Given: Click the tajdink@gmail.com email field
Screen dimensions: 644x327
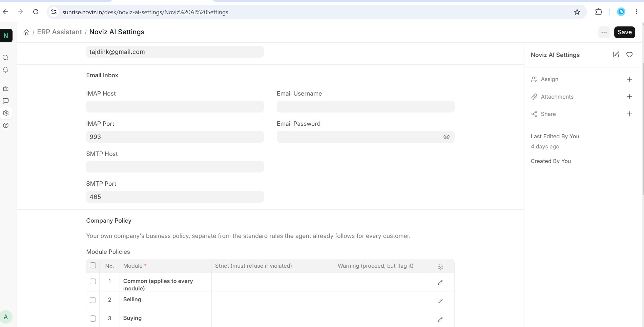Looking at the screenshot, I should (x=175, y=52).
